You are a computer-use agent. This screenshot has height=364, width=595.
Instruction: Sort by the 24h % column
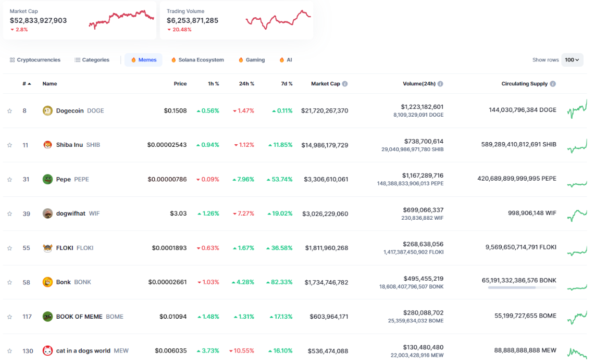pyautogui.click(x=246, y=84)
